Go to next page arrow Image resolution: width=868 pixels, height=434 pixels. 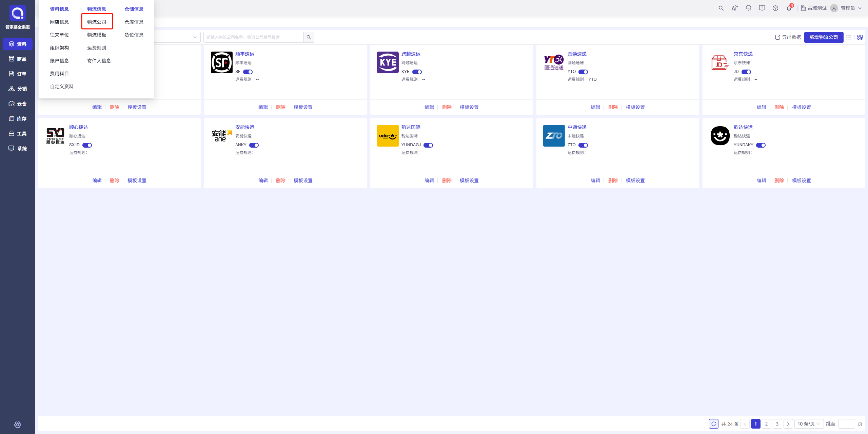[788, 424]
